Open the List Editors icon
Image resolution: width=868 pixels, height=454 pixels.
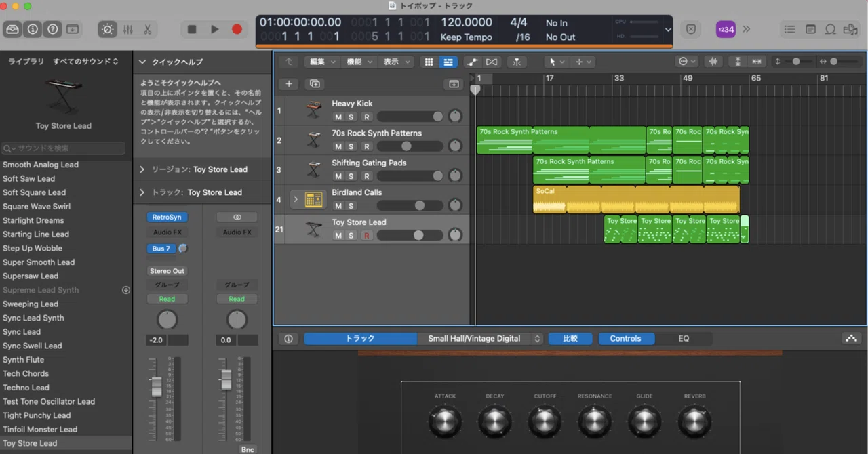click(x=789, y=29)
